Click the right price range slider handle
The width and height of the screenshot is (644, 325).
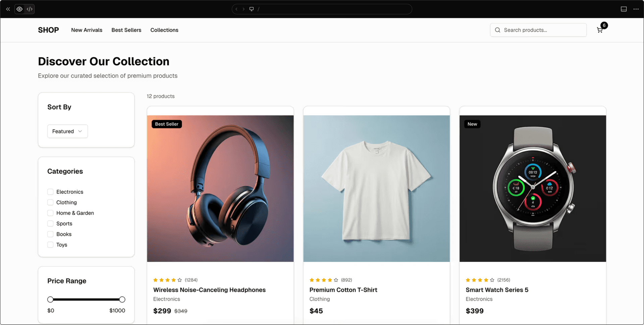click(122, 300)
